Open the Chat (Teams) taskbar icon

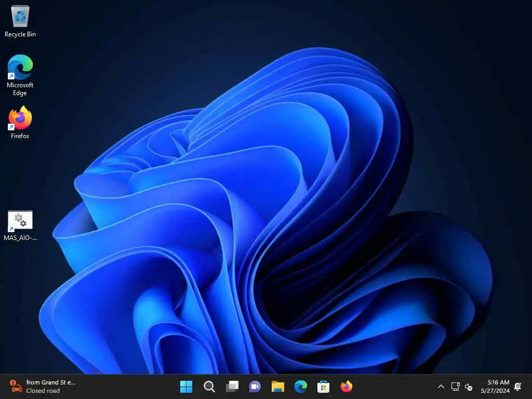tap(255, 387)
